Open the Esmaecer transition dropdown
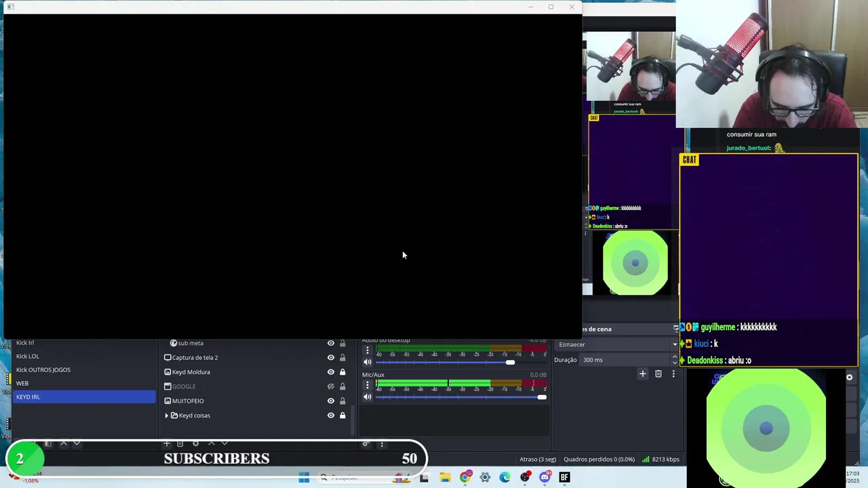 [616, 344]
